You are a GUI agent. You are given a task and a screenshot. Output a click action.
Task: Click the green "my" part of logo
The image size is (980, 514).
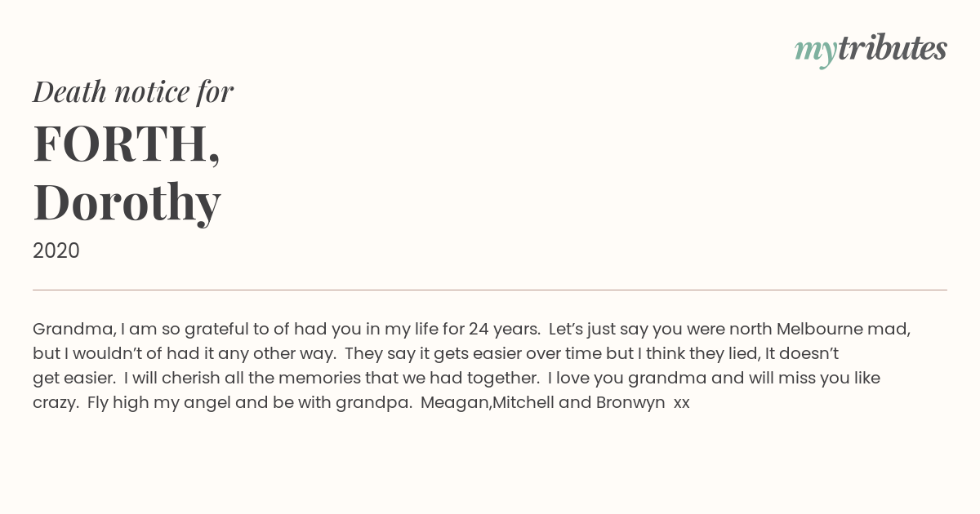point(816,52)
